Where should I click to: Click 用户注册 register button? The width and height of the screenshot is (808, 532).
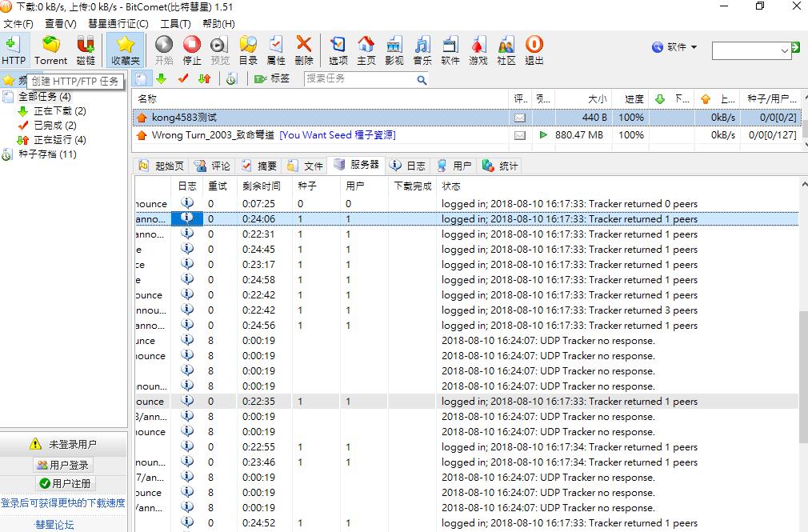point(66,483)
